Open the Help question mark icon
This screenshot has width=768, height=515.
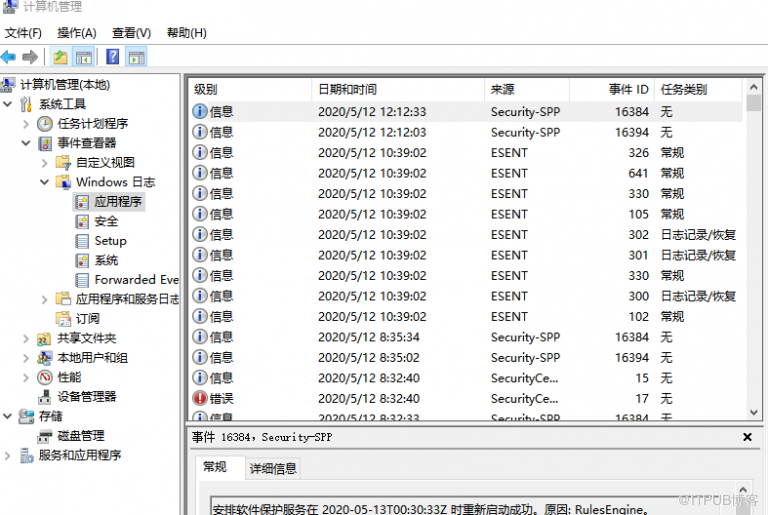(113, 57)
